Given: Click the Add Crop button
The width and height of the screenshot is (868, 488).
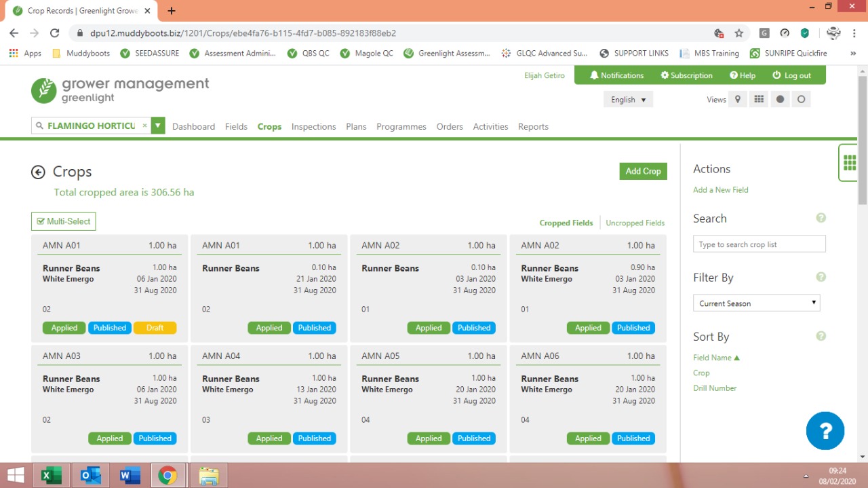Looking at the screenshot, I should click(643, 172).
